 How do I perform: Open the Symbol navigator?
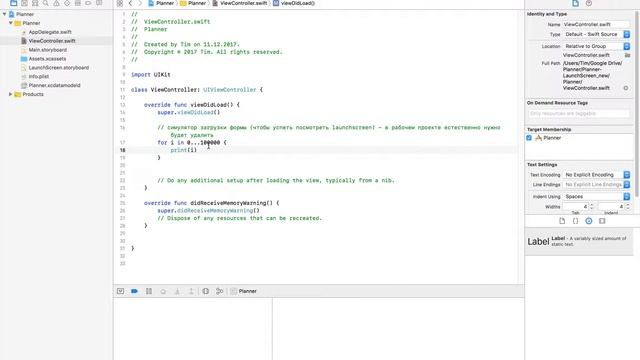[x=35, y=3]
